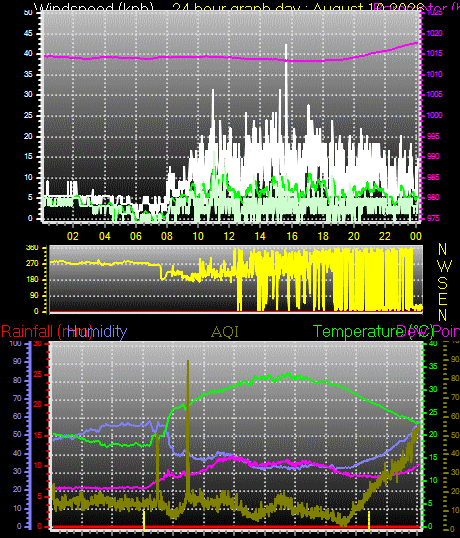Click the magenta "Dew Point" label
460x538 pixels.
pos(428,332)
